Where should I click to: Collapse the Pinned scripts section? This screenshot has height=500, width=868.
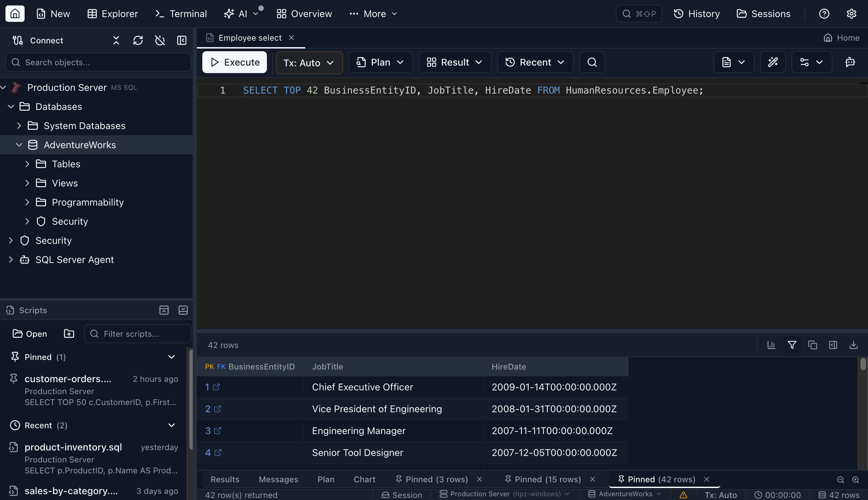coord(172,357)
